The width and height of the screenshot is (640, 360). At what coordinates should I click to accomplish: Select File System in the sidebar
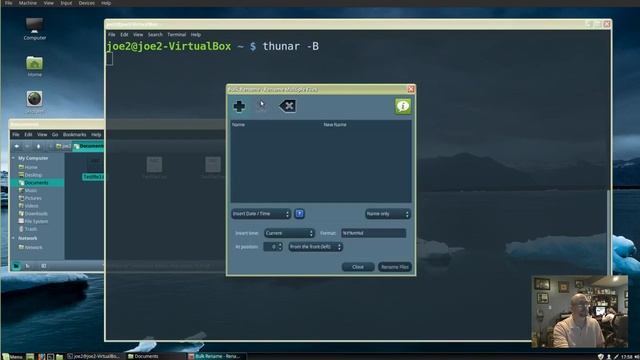coord(36,222)
